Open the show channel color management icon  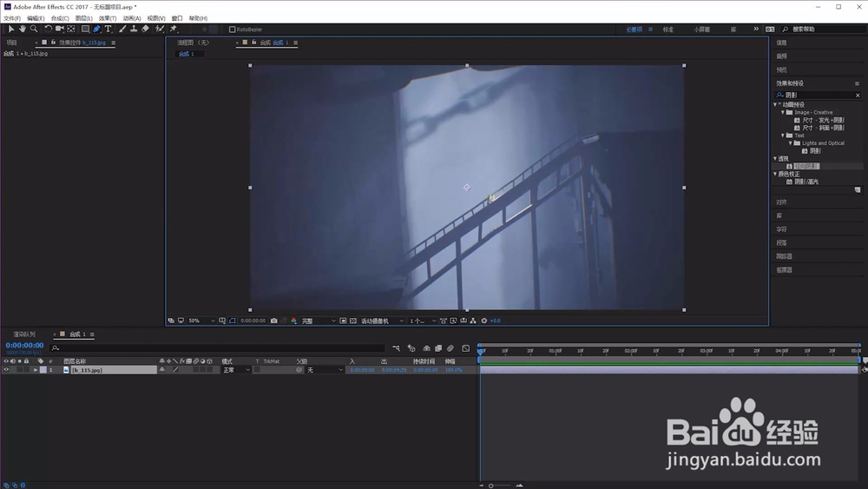click(293, 320)
